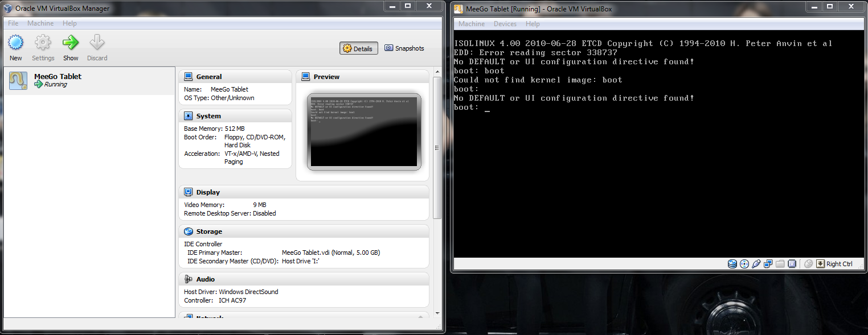Click shared folders icon in VM status bar
Image resolution: width=868 pixels, height=335 pixels.
780,264
